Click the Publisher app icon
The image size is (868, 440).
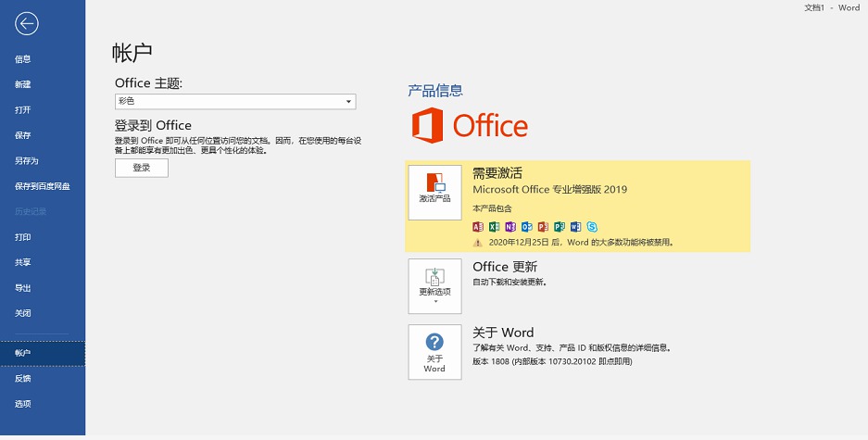[x=560, y=226]
